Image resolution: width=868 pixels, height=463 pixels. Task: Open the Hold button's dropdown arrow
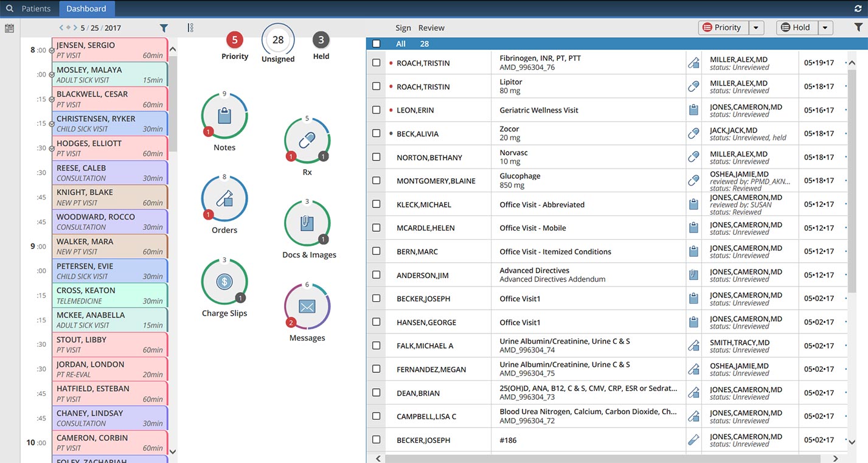click(825, 27)
